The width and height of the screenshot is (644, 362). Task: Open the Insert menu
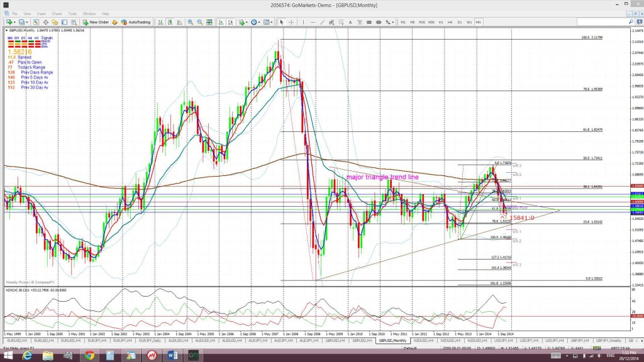click(x=41, y=14)
